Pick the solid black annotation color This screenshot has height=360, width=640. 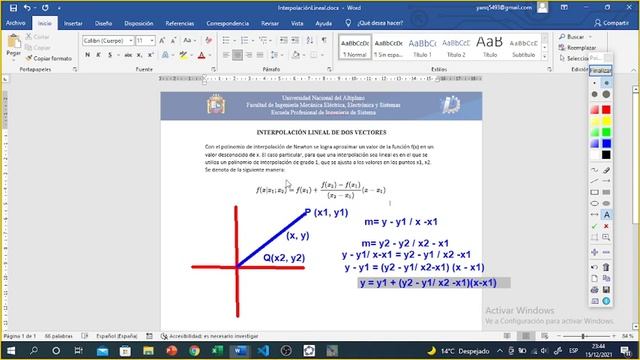coord(606,155)
